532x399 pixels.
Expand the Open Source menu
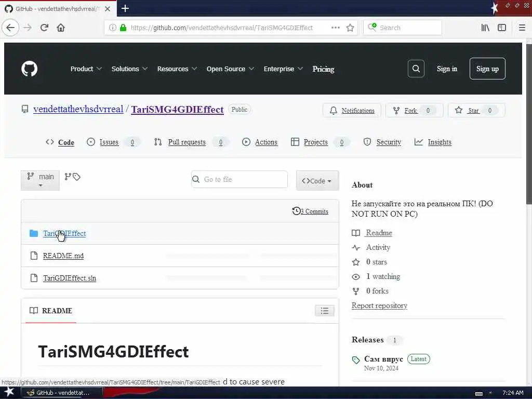pos(230,69)
